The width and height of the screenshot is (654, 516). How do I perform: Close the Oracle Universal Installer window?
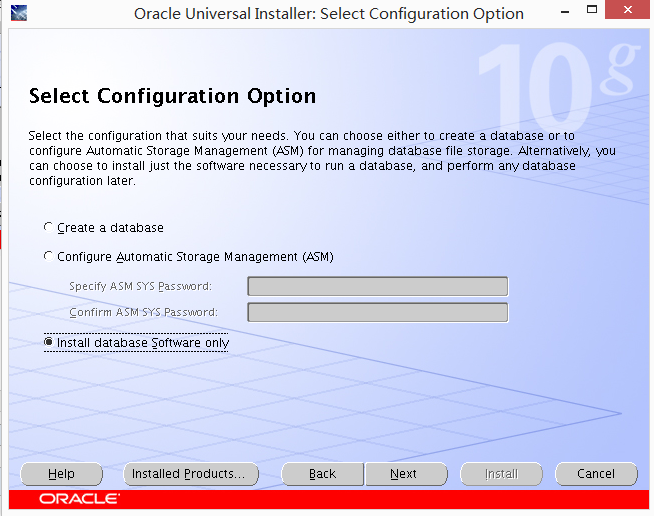[x=627, y=10]
